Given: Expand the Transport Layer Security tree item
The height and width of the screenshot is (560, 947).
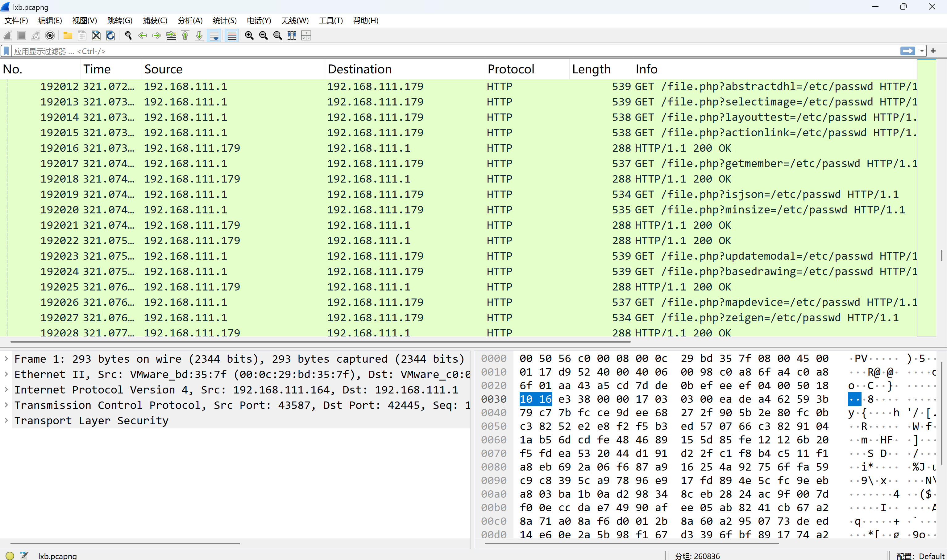Looking at the screenshot, I should (x=6, y=420).
